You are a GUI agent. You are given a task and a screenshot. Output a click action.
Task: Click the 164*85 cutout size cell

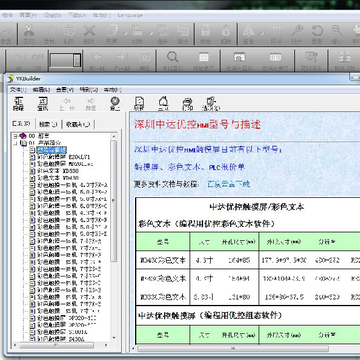(x=238, y=260)
